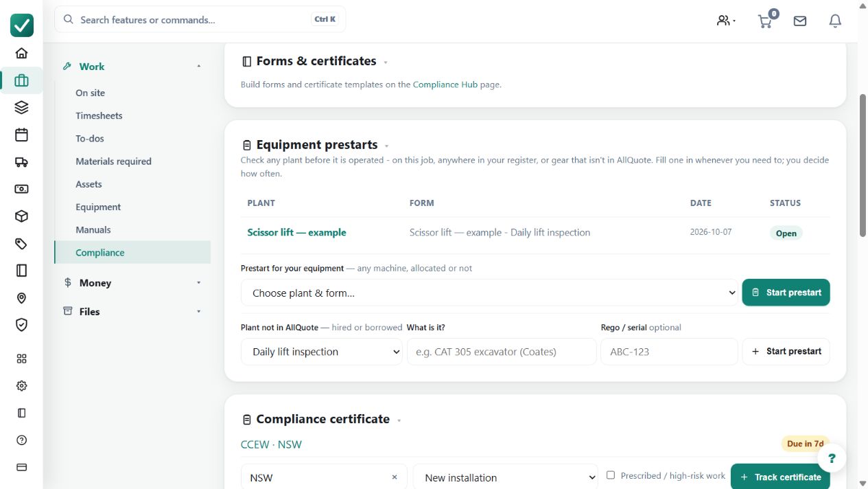Open the Choose plant & form dropdown

(489, 293)
